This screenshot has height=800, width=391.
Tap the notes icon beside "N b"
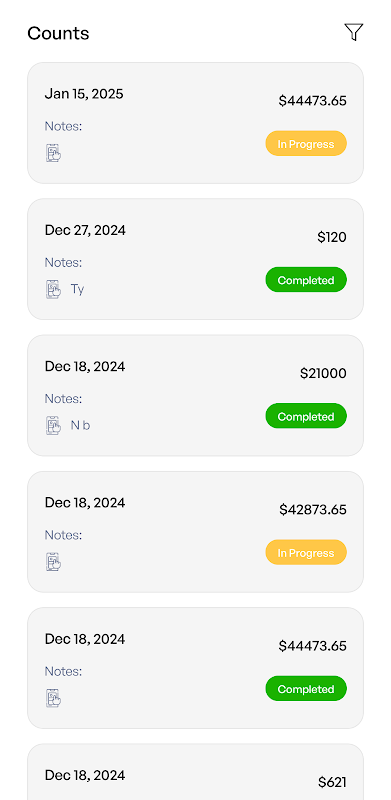pos(54,426)
